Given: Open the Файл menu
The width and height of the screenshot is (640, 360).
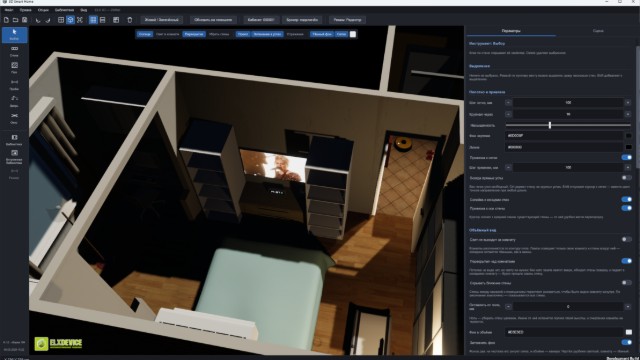Looking at the screenshot, I should pyautogui.click(x=9, y=10).
